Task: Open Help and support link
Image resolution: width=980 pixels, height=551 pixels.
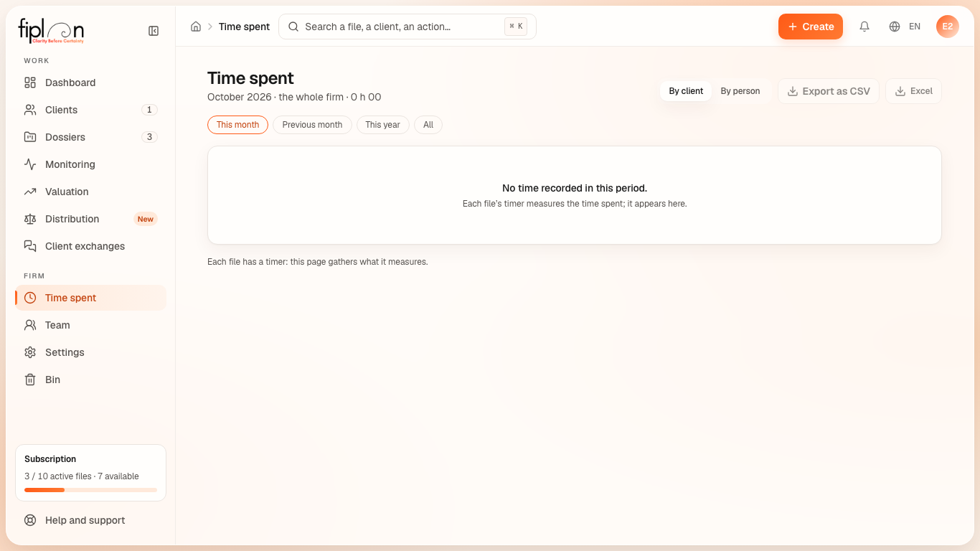Action: pyautogui.click(x=90, y=520)
